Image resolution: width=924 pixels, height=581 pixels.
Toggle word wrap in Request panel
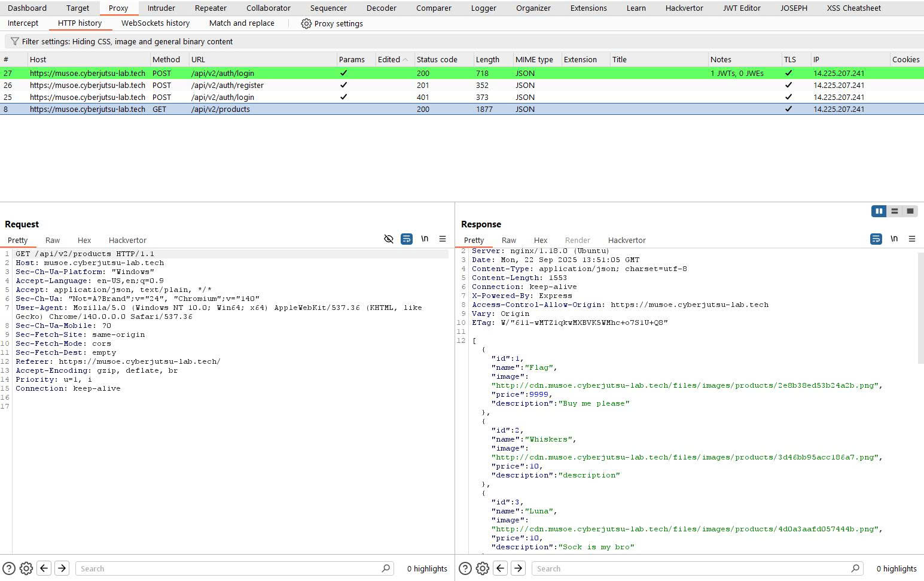click(407, 239)
